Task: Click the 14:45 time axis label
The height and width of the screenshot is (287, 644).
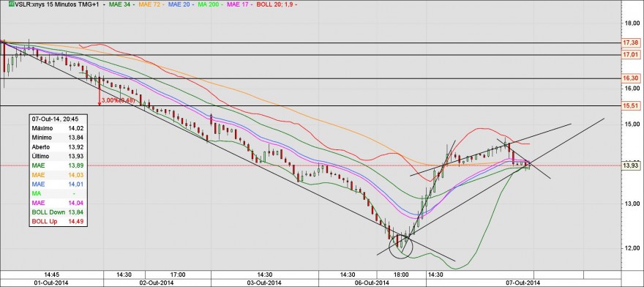Action: point(52,275)
